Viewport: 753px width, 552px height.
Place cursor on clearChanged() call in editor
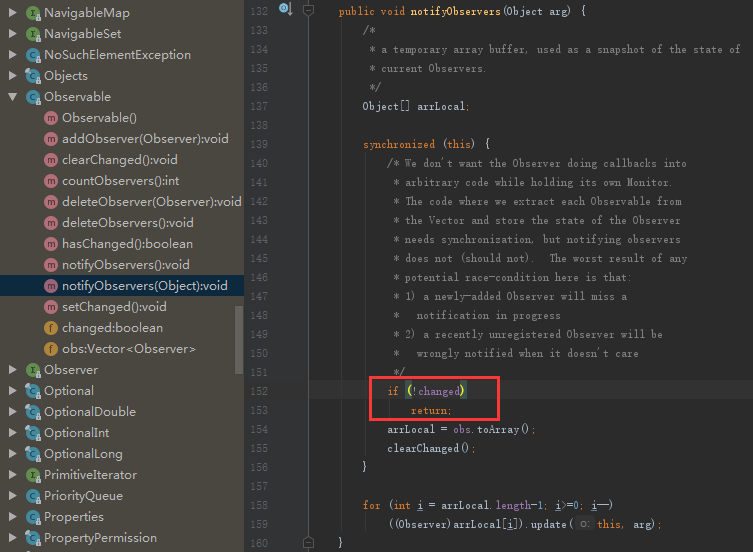tap(430, 448)
